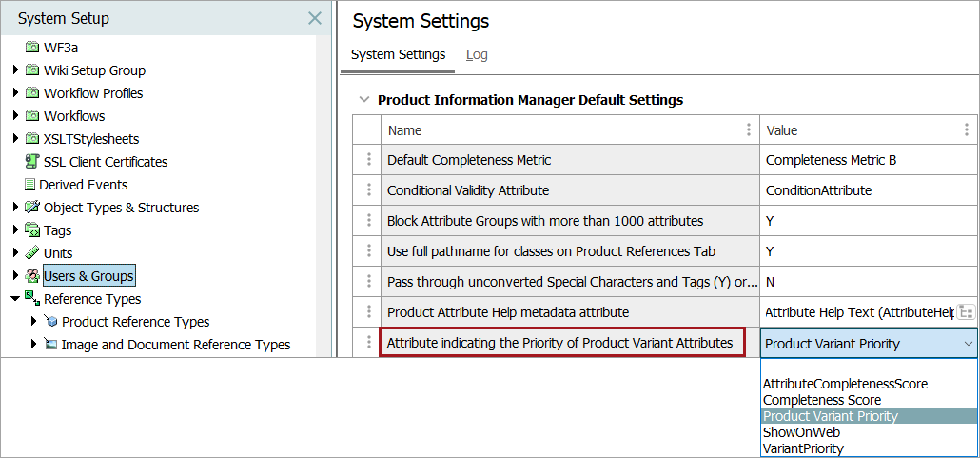Expand the Workflow Profiles tree node
This screenshot has height=458, width=980.
pyautogui.click(x=15, y=93)
